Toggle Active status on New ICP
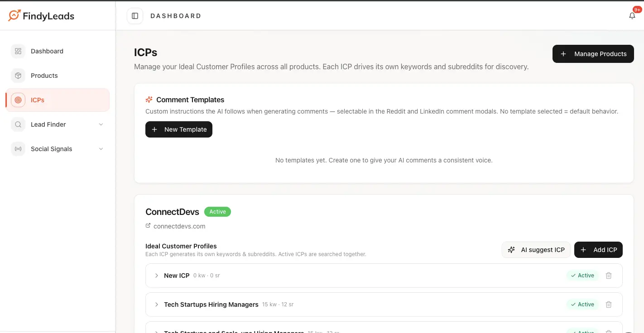The image size is (644, 333). 582,276
